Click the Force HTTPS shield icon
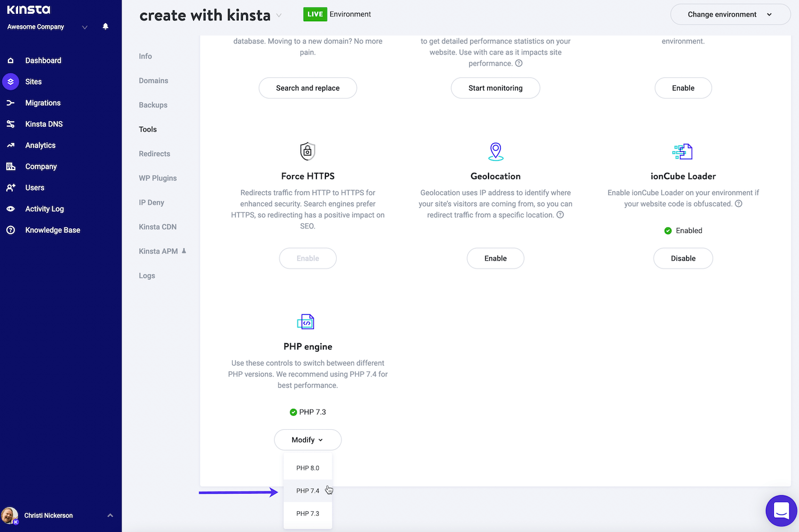The height and width of the screenshot is (532, 799). (307, 151)
